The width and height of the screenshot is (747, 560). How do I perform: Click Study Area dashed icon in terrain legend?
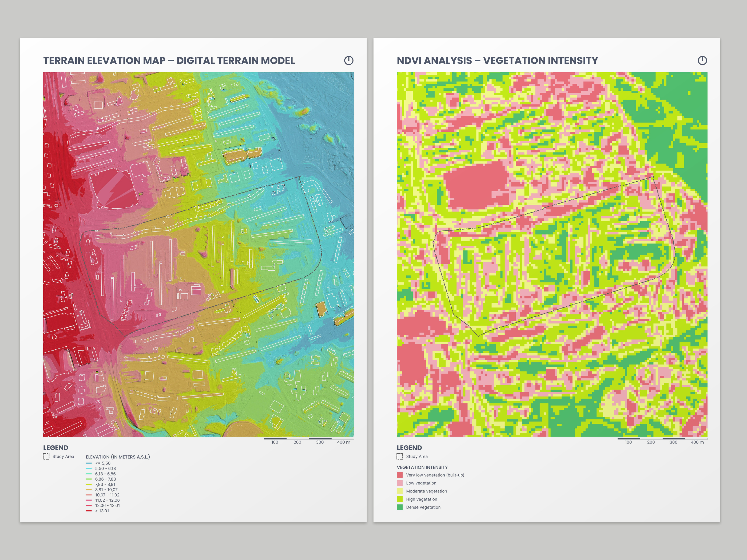coord(46,456)
